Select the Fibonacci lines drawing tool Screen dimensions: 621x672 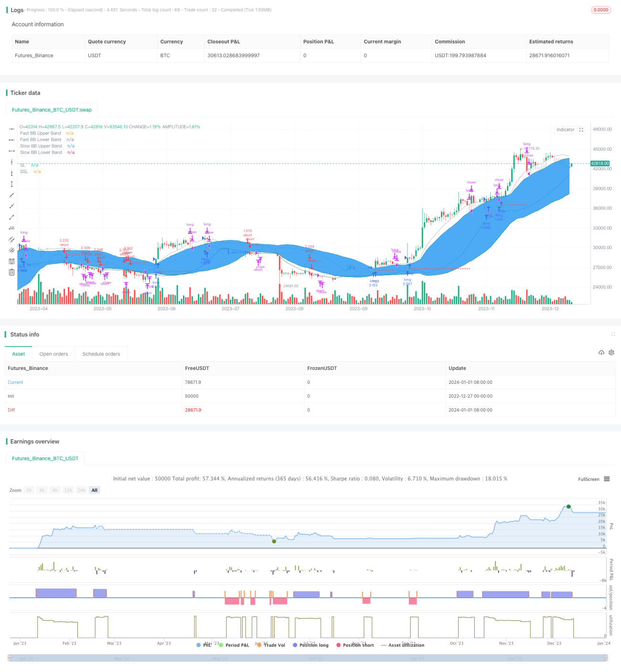(x=11, y=261)
